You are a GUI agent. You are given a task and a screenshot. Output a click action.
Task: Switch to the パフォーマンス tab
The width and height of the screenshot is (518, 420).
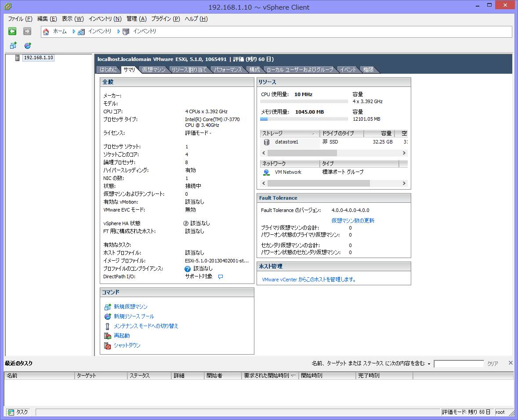228,70
